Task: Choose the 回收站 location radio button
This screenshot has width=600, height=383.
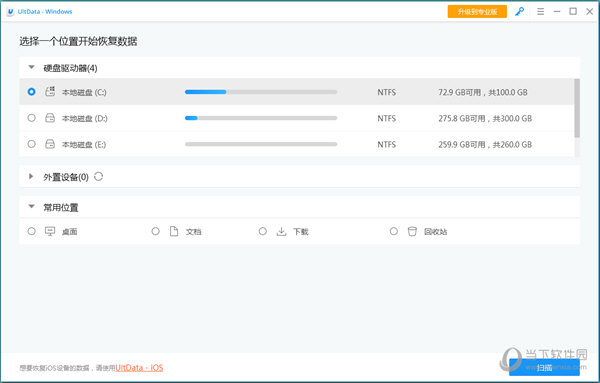Action: coord(393,231)
